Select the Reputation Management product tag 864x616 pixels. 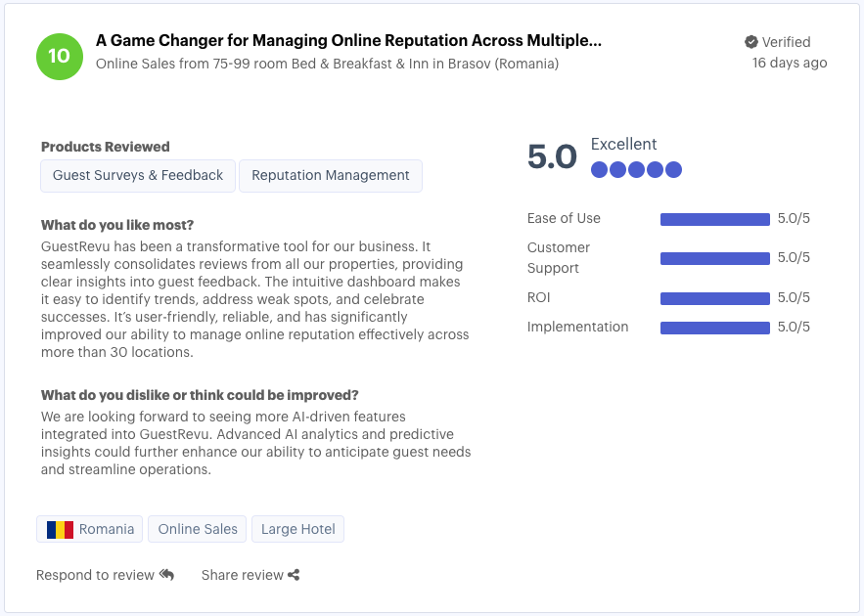[330, 176]
